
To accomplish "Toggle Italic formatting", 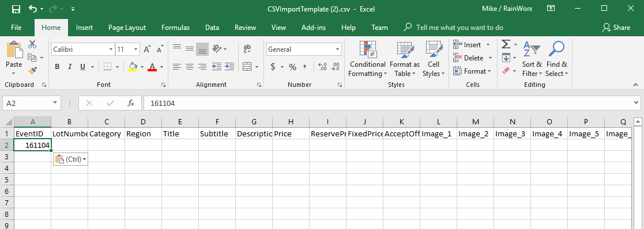I will [x=70, y=67].
